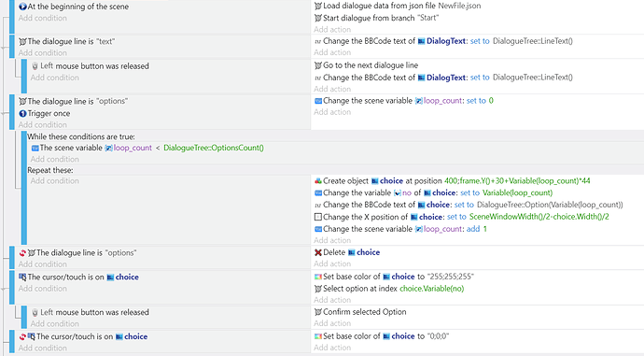Click the Create object action icon
Viewport: 644px width, 356px height.
[318, 181]
